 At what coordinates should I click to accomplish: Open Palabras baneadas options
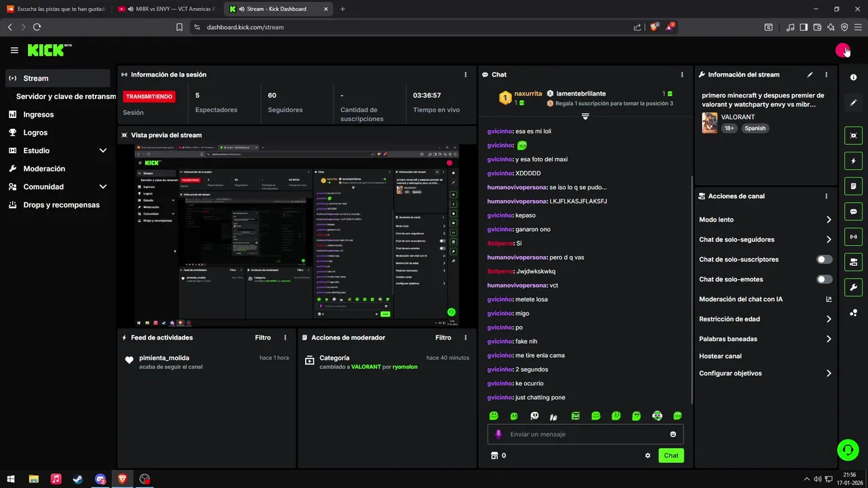click(765, 339)
